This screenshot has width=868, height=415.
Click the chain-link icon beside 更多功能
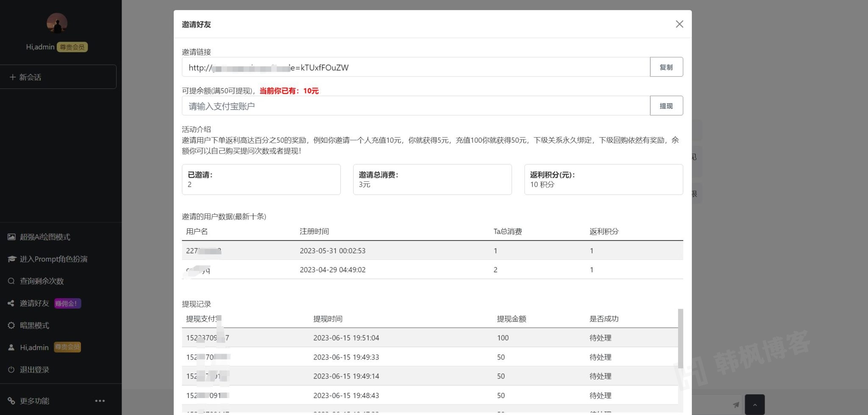(x=11, y=401)
